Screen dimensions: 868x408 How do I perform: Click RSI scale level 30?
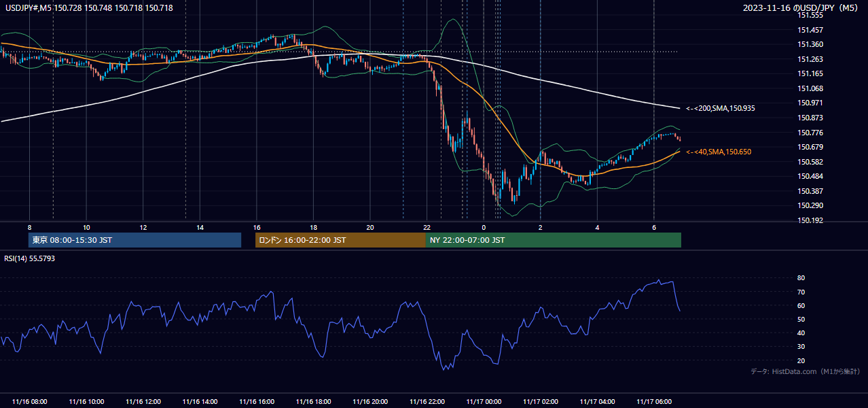click(x=801, y=347)
